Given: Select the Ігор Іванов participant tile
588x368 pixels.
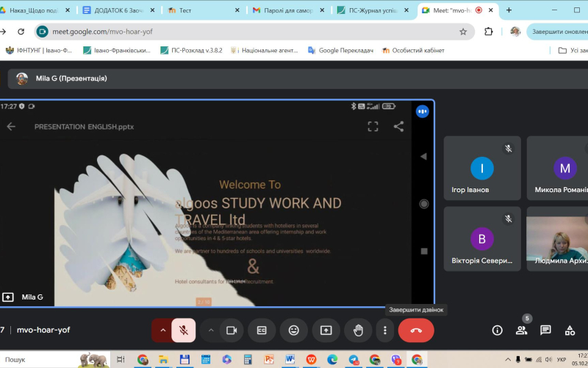Looking at the screenshot, I should click(482, 168).
